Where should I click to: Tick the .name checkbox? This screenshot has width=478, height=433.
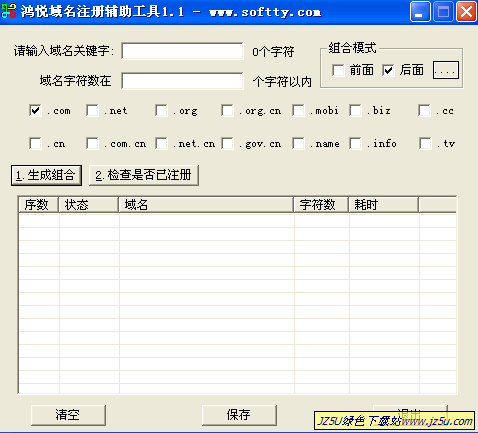coord(298,144)
